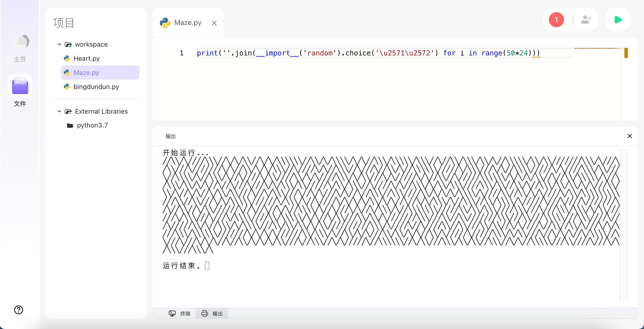Open the bingdundun.py file
Screen dimensions: 644x329
(96, 87)
